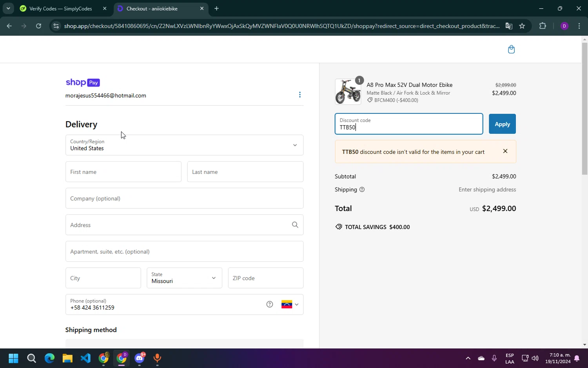
Task: Click the A8 Pro Max ebike thumbnail
Action: (x=348, y=92)
